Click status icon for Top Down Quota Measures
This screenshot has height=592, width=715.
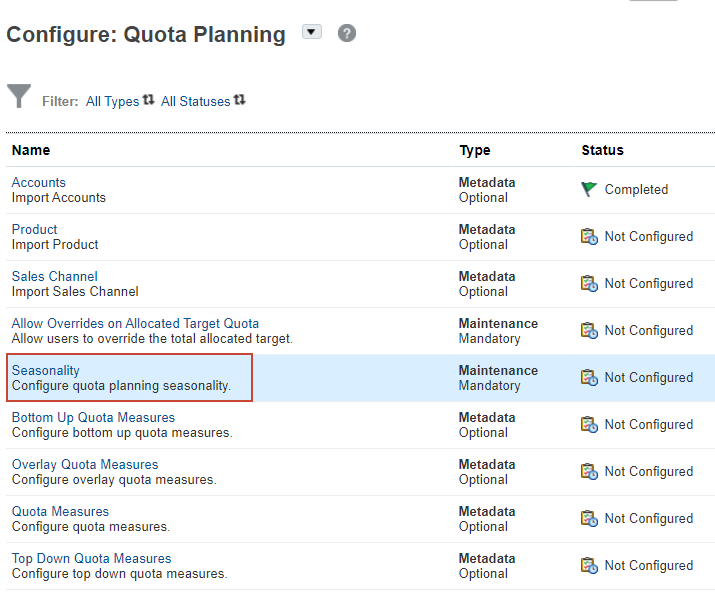(590, 566)
